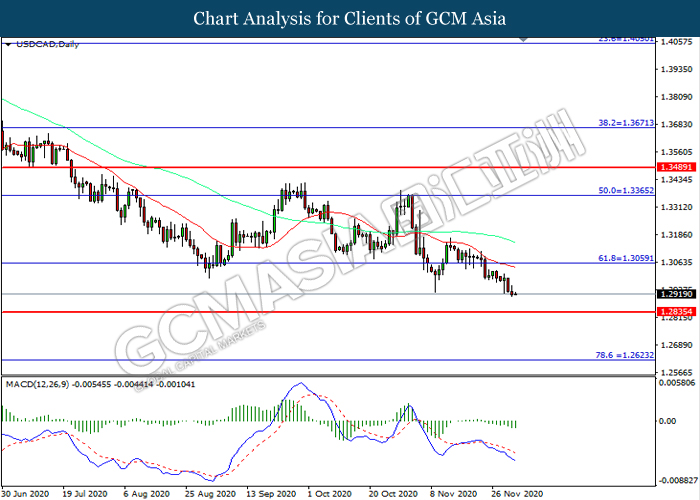Viewport: 700px width, 500px height.
Task: Click the 26 Nov 2020 date on time axis
Action: pos(516,493)
